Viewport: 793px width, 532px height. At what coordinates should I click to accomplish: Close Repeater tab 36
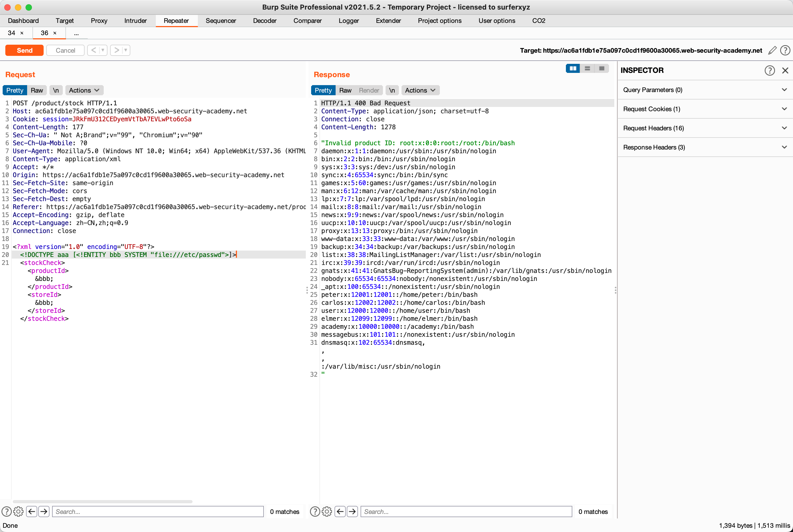(55, 33)
